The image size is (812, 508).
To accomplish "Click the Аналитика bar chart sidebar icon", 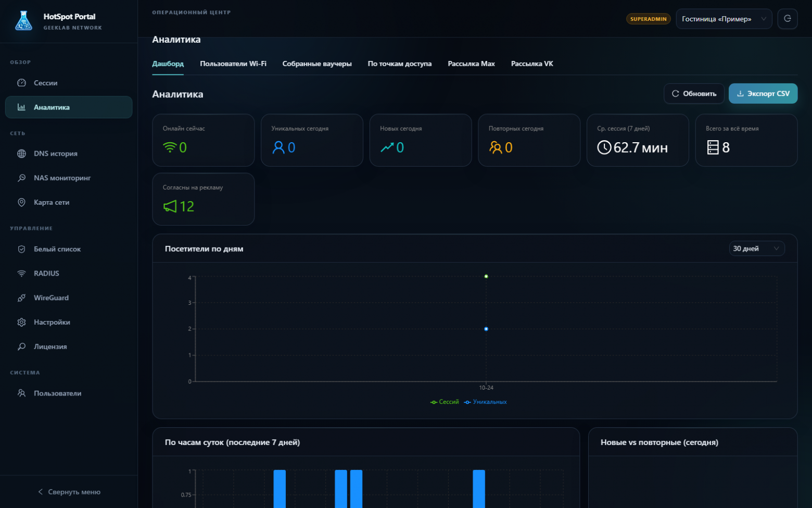I will click(21, 107).
